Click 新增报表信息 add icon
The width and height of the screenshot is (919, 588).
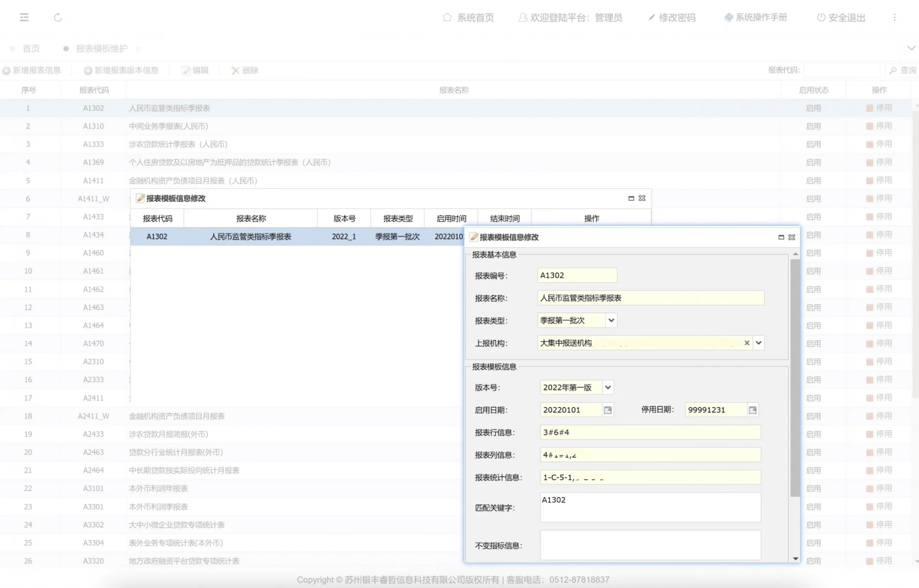(6, 71)
